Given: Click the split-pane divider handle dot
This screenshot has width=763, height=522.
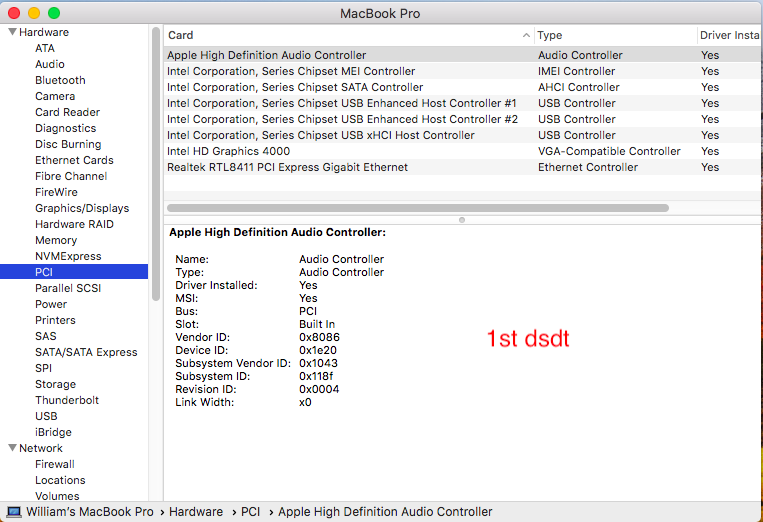Looking at the screenshot, I should point(461,219).
